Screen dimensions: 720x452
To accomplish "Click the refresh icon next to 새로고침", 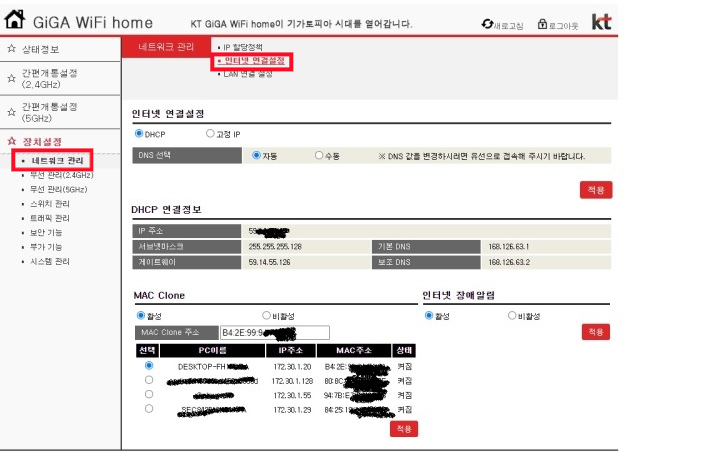I will click(487, 24).
